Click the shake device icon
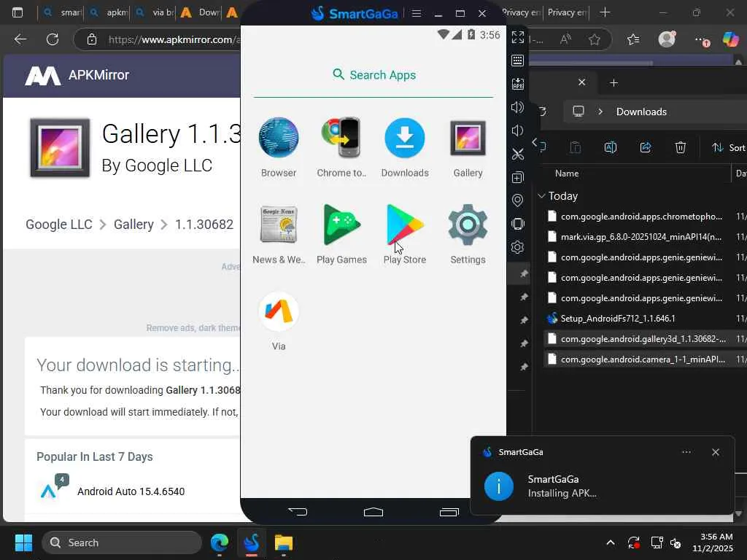The image size is (747, 560). [517, 224]
